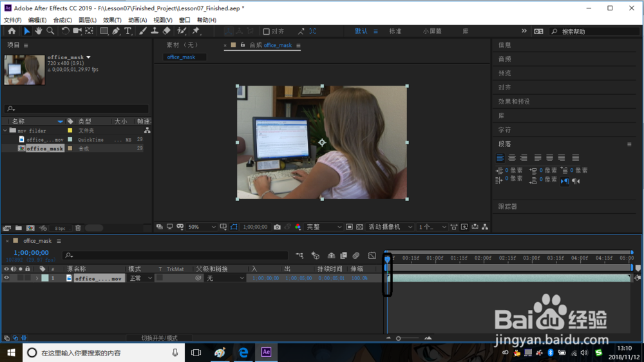Select the Pan Behind anchor tool
The width and height of the screenshot is (644, 362).
[89, 31]
